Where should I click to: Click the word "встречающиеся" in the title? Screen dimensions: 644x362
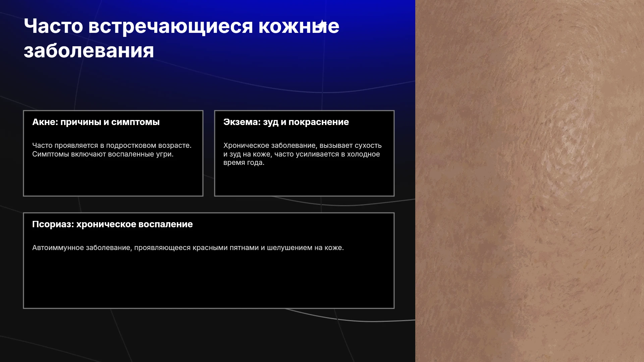[171, 27]
